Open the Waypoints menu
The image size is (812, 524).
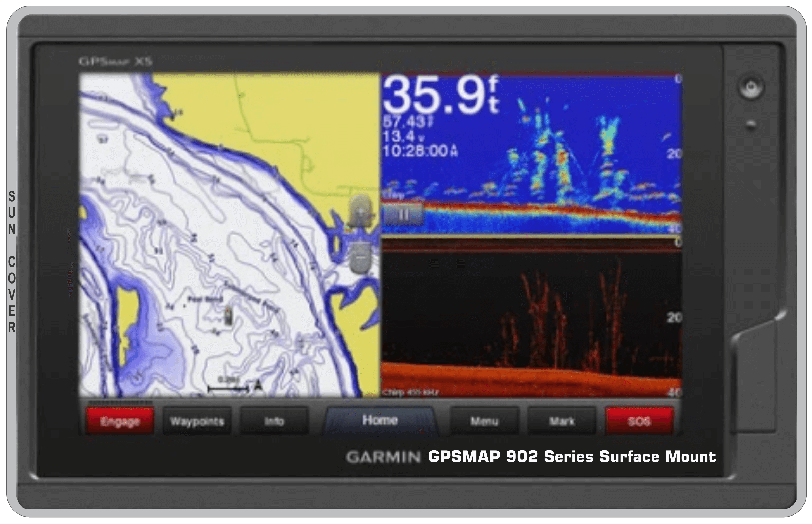point(197,421)
